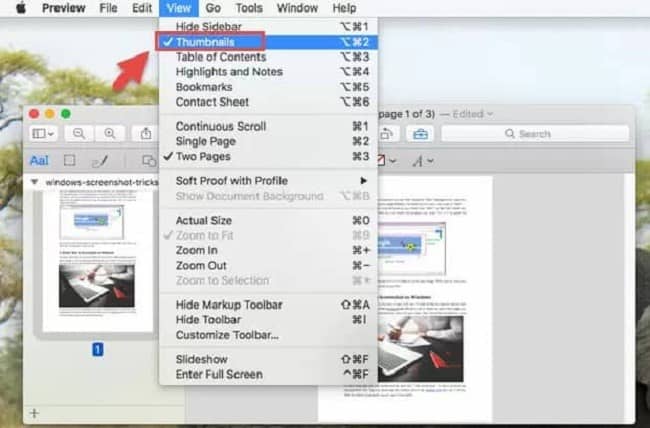
Task: Open the Window menu in menu bar
Action: coord(297,8)
